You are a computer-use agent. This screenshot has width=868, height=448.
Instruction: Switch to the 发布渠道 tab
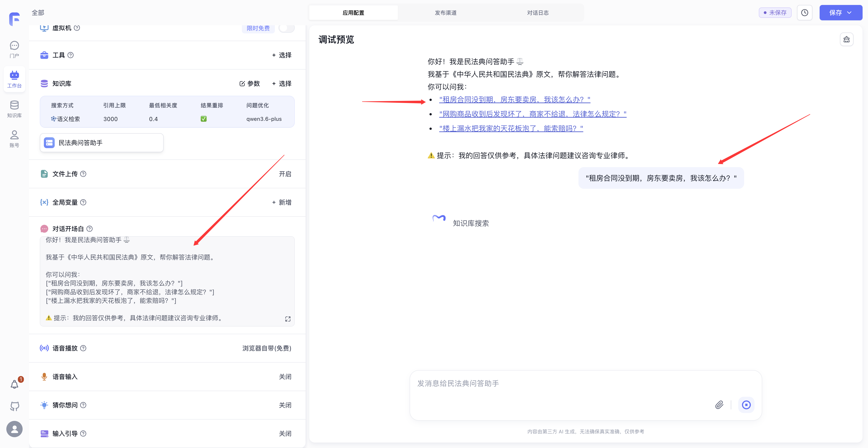[446, 13]
